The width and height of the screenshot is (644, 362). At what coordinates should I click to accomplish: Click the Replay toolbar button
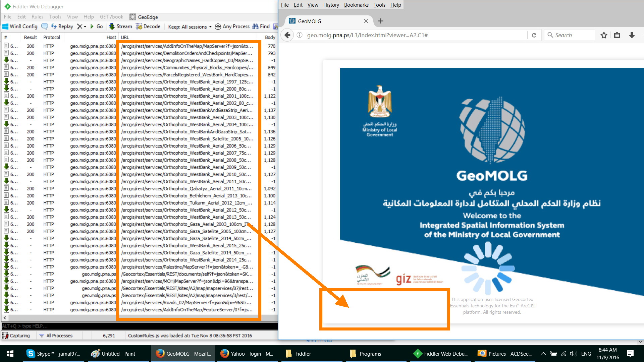pos(62,26)
